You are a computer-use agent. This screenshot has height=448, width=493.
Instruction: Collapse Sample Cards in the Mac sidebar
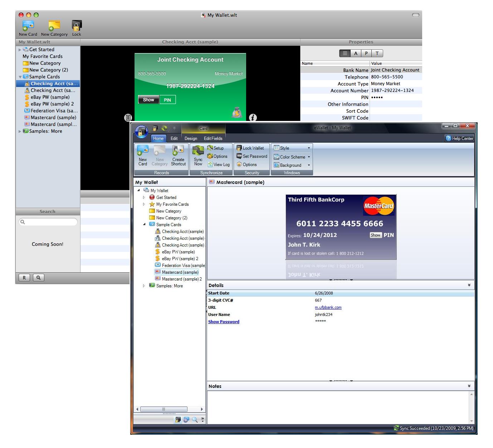20,77
